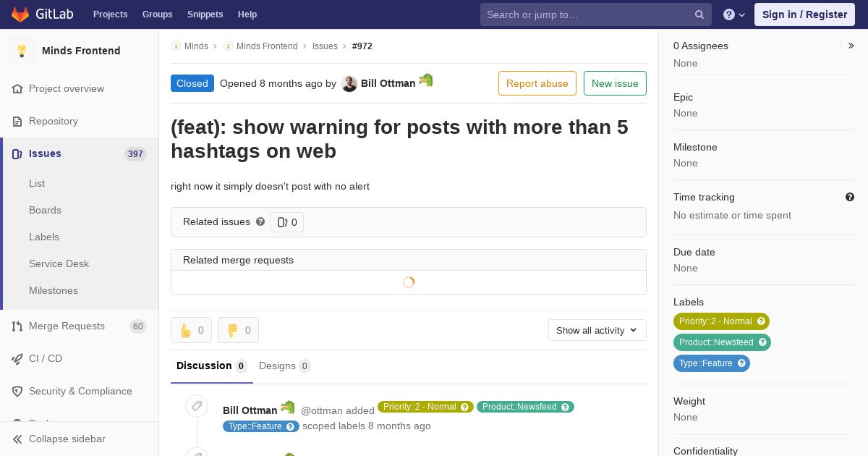Click the 60 merge requests count badge
Viewport: 868px width, 456px height.
click(x=138, y=326)
